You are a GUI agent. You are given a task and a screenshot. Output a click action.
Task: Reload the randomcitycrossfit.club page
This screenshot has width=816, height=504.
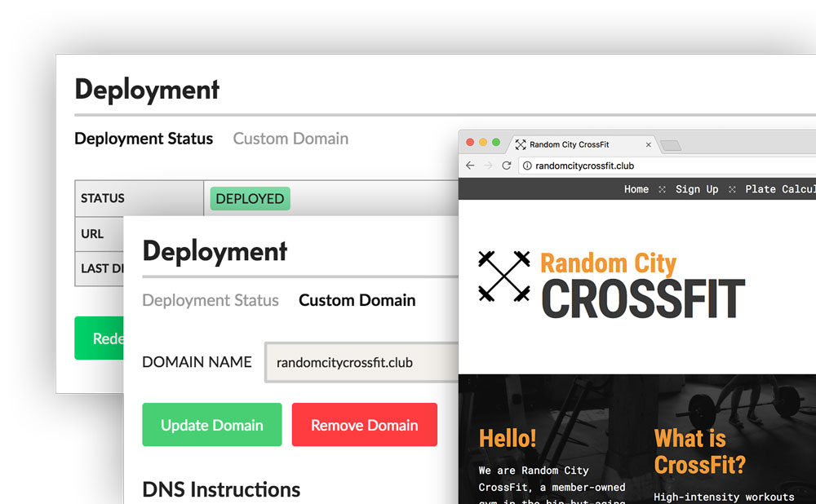[x=507, y=165]
